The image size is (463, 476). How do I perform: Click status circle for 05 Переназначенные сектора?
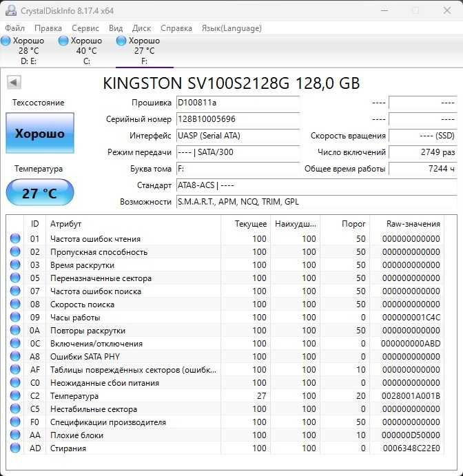15,278
